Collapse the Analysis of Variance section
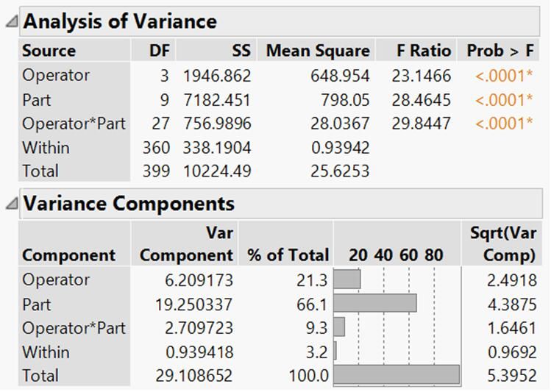Viewport: 551px width, 392px height. 12,21
